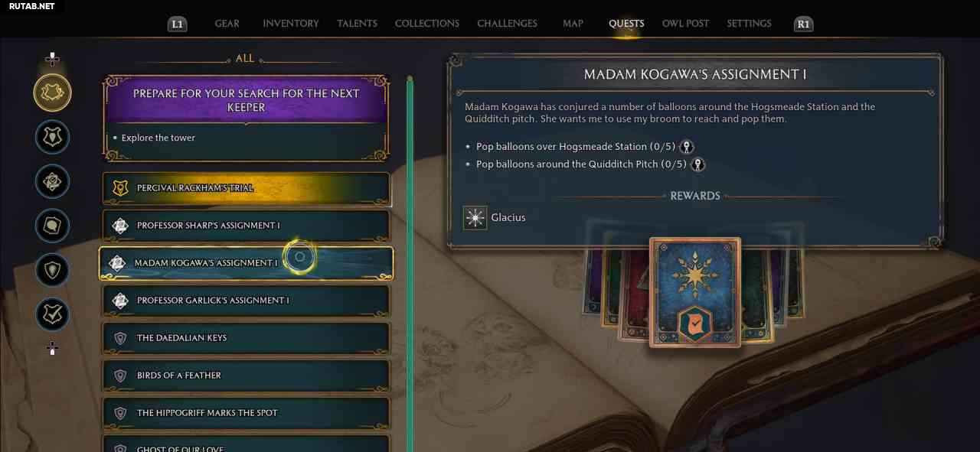Open the Owl Post tab

coord(685,24)
